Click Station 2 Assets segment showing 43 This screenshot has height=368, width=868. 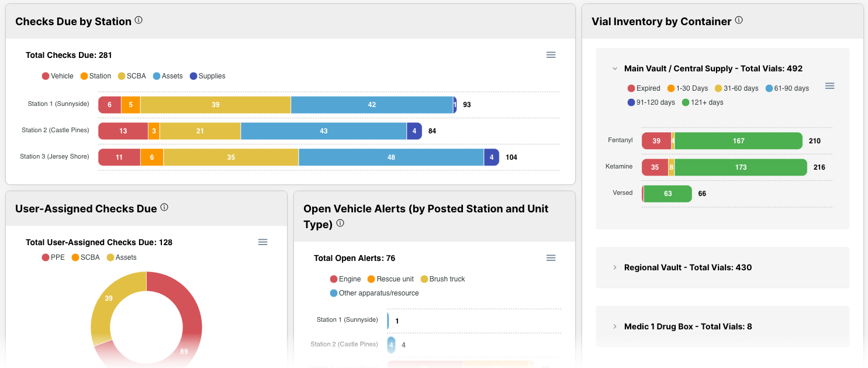click(324, 131)
